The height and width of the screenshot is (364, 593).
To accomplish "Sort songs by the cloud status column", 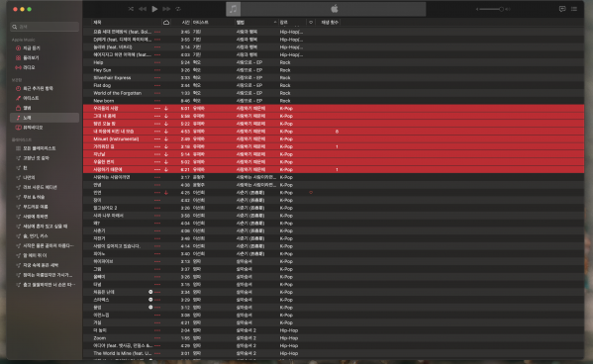I will pyautogui.click(x=166, y=23).
